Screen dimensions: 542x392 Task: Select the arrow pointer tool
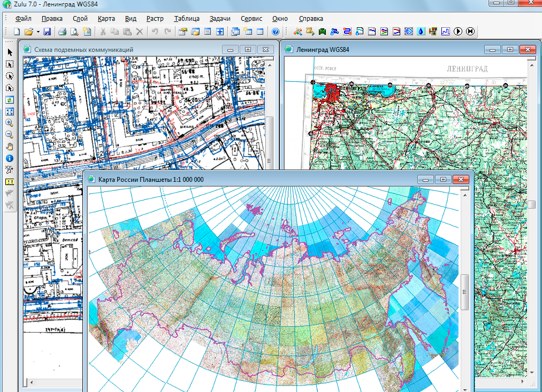tap(10, 52)
